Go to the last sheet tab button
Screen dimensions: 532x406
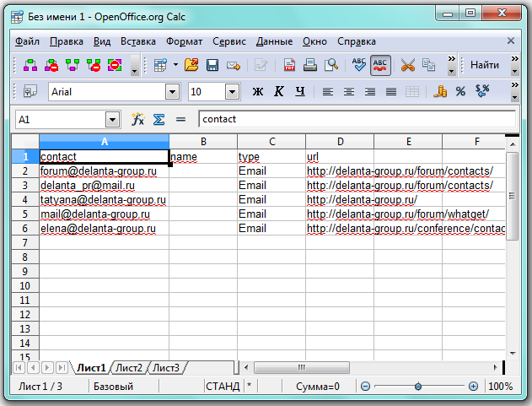coord(62,368)
